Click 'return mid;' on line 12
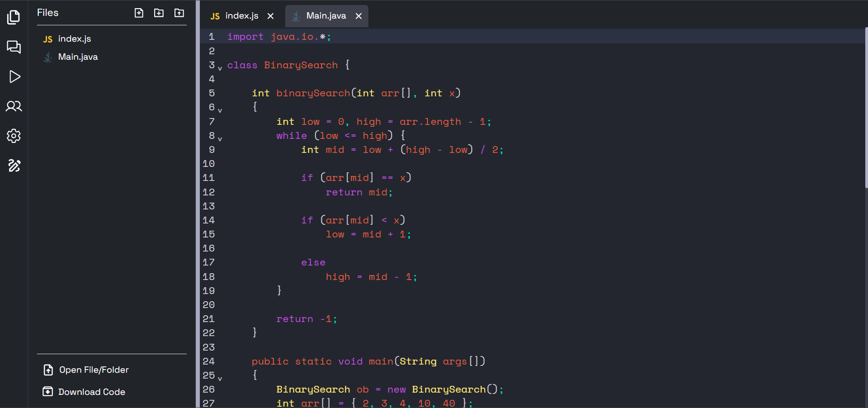 point(359,192)
